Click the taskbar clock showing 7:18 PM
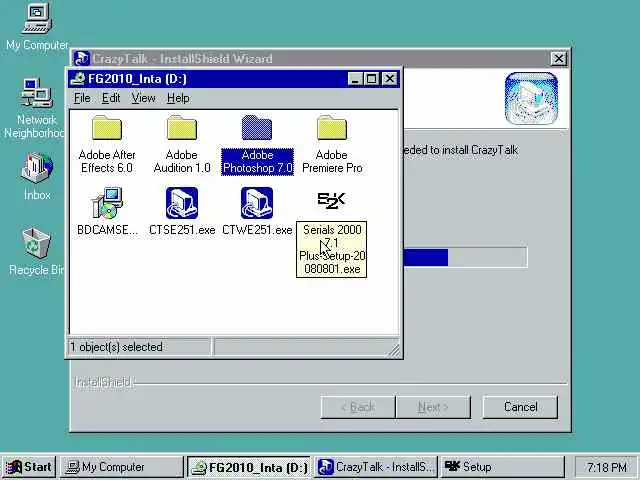 607,467
